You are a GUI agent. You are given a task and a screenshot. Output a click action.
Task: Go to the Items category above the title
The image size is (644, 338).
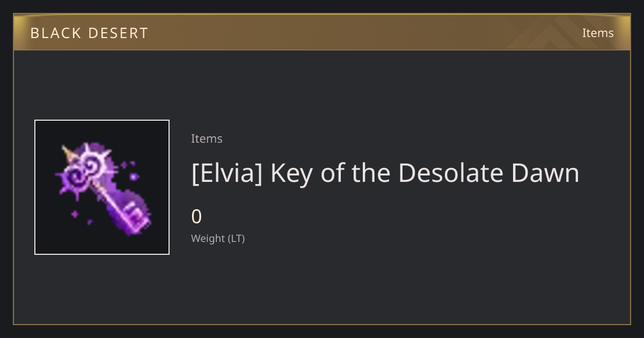[207, 138]
